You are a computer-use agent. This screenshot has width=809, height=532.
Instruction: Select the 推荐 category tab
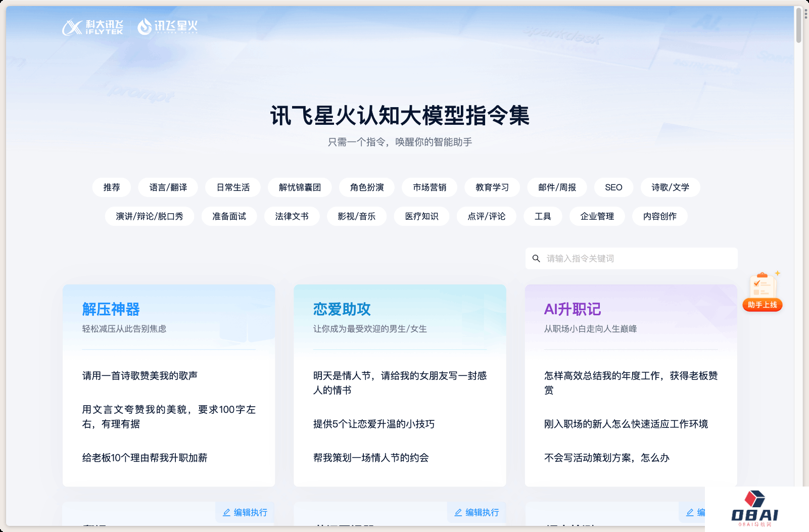[x=112, y=187]
